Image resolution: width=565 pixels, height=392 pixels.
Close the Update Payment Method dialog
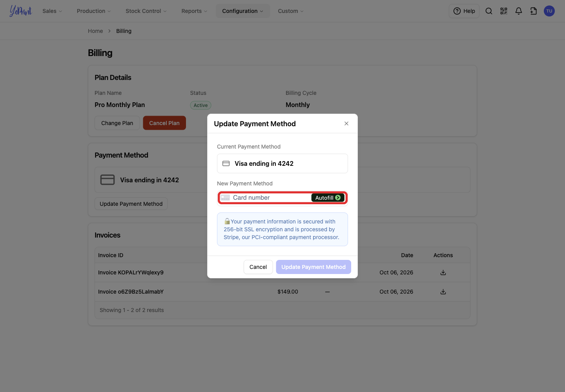pyautogui.click(x=346, y=123)
